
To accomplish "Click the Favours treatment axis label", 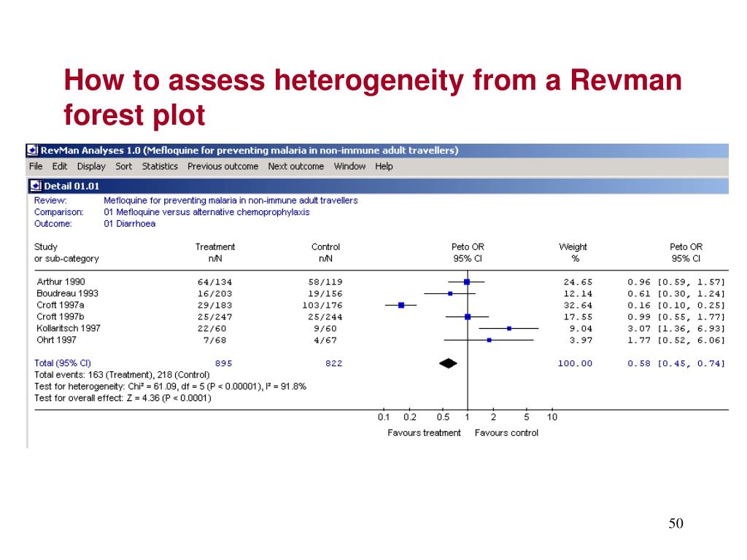I will click(424, 433).
